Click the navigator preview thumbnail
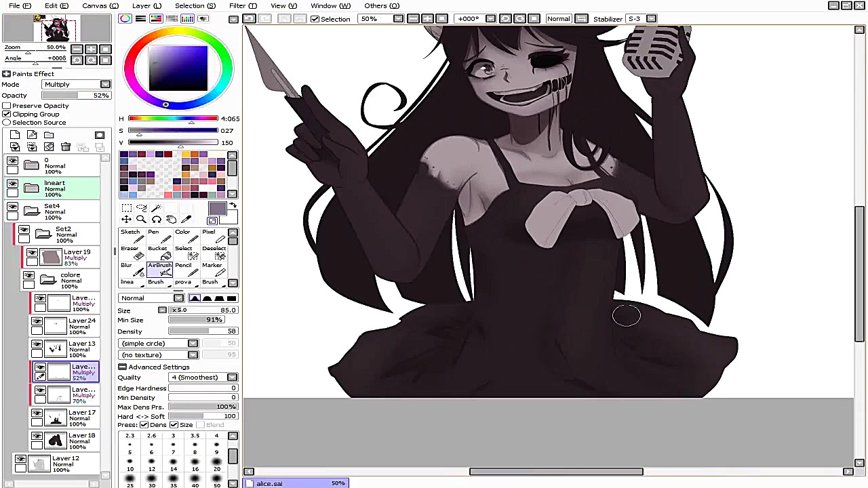 coord(57,28)
